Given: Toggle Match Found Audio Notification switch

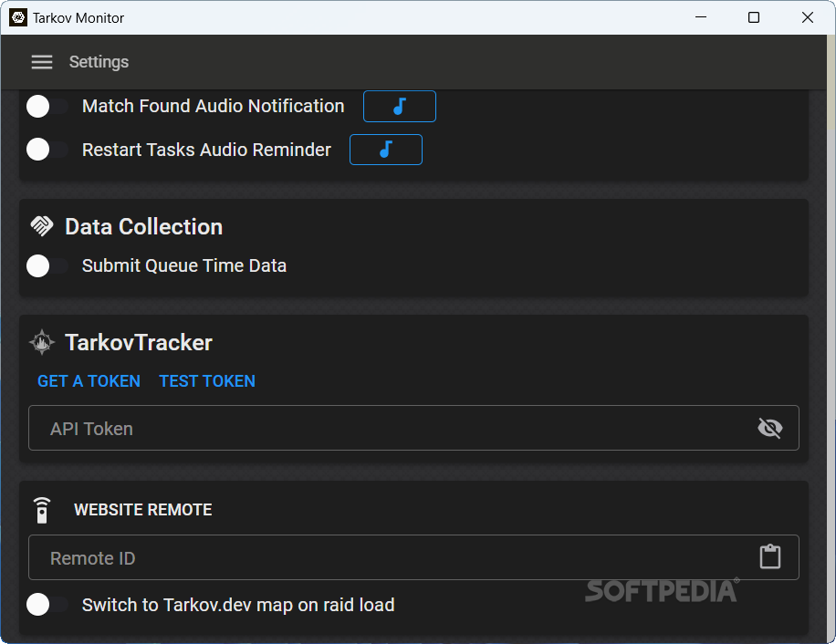Looking at the screenshot, I should coord(47,106).
